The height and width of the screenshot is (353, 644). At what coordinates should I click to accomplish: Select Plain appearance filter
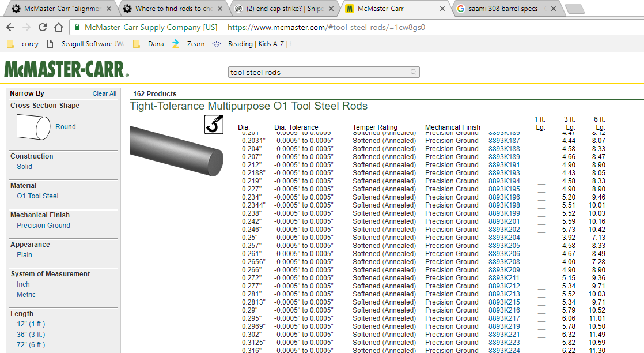(24, 255)
